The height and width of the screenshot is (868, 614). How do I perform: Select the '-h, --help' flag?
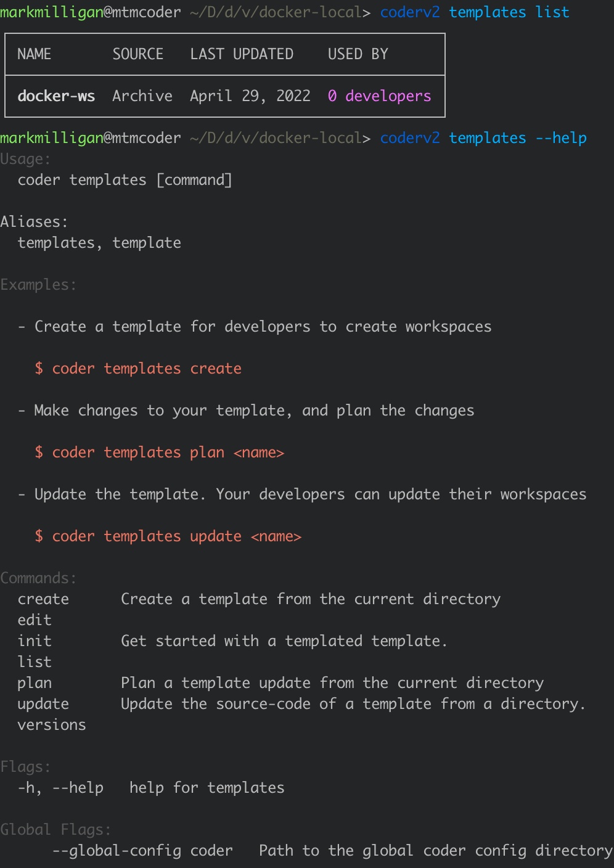(x=60, y=788)
